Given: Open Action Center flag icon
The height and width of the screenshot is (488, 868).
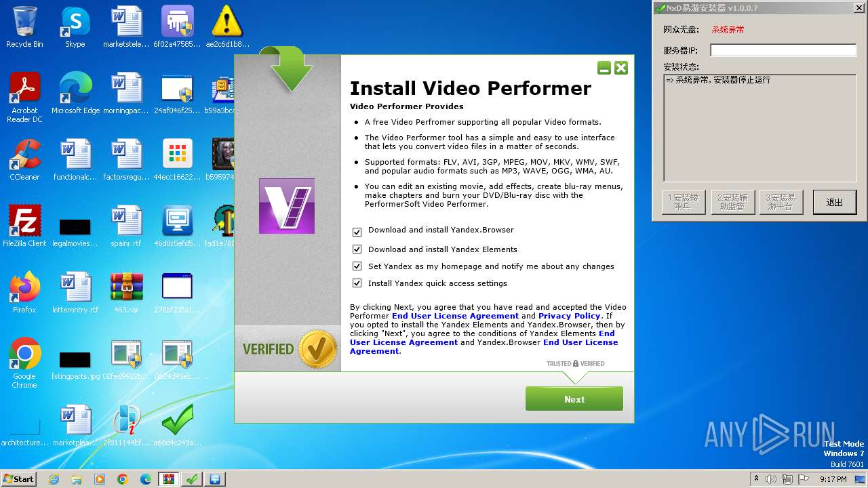Looking at the screenshot, I should [x=804, y=479].
